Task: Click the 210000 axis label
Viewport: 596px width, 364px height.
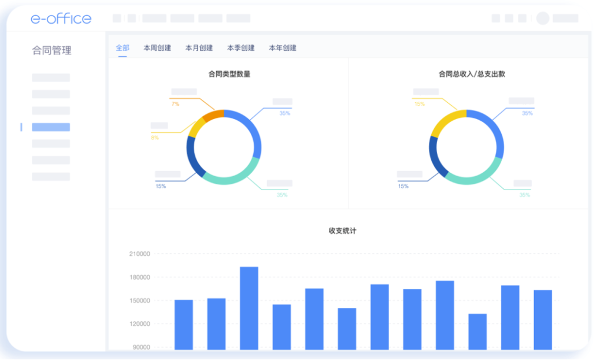Action: pos(139,254)
